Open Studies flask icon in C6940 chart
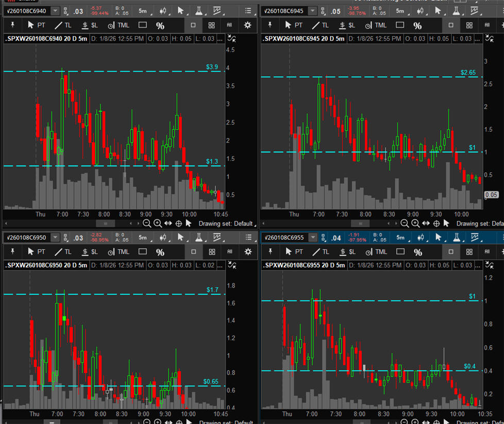 tap(198, 11)
